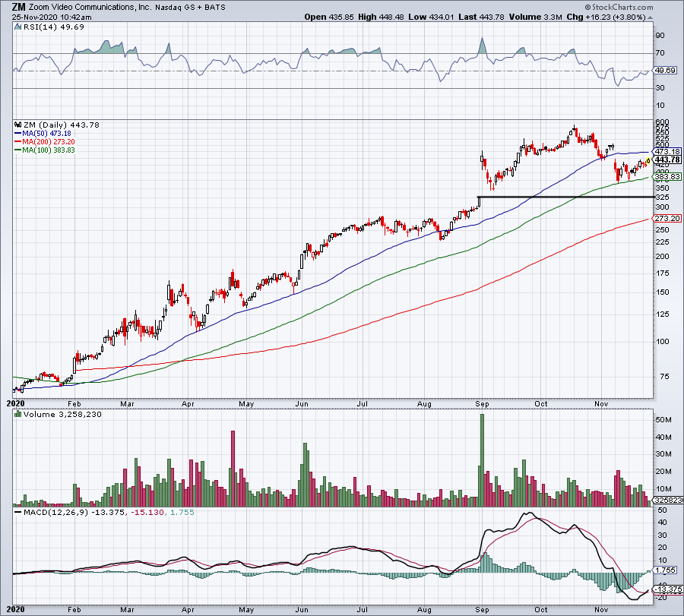The width and height of the screenshot is (684, 616).
Task: Click the RSI indicator icon
Action: (x=18, y=27)
